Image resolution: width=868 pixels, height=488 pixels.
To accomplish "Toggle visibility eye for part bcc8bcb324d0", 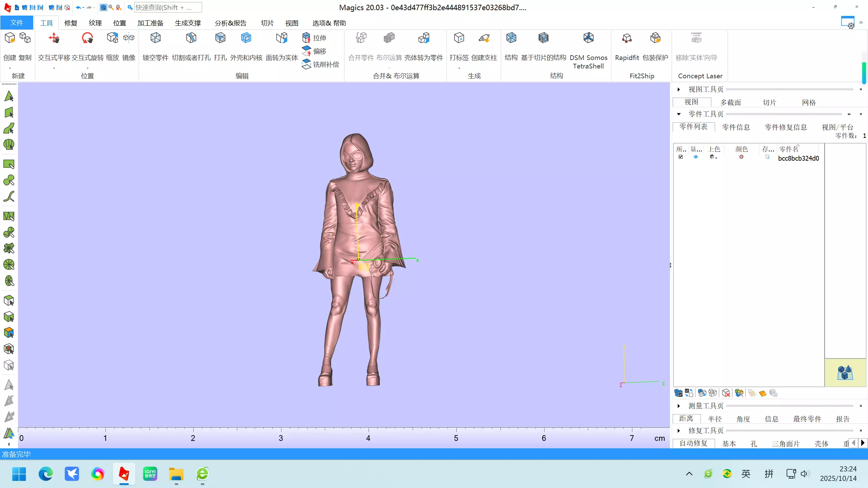I will [696, 157].
